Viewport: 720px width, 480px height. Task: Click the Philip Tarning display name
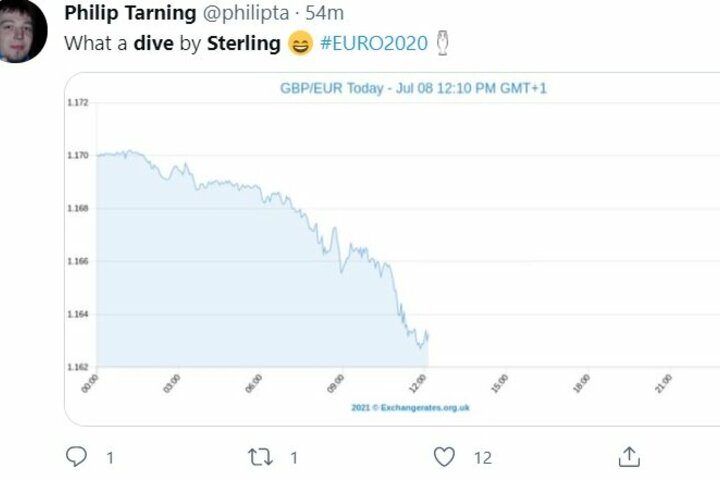click(x=129, y=13)
